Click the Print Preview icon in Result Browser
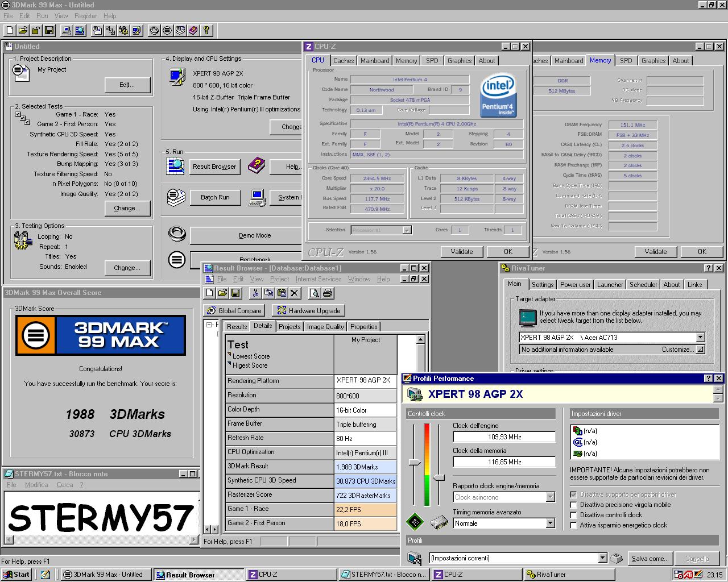 pyautogui.click(x=314, y=293)
